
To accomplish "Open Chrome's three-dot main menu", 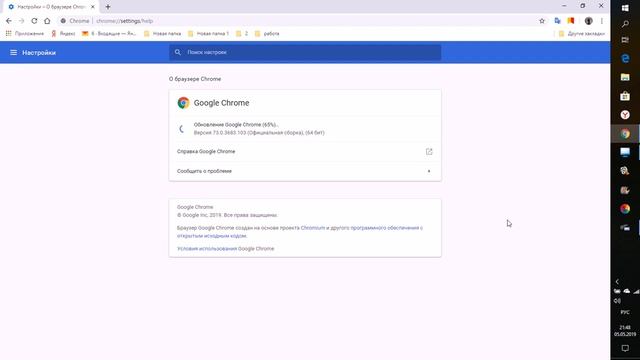I will [601, 21].
